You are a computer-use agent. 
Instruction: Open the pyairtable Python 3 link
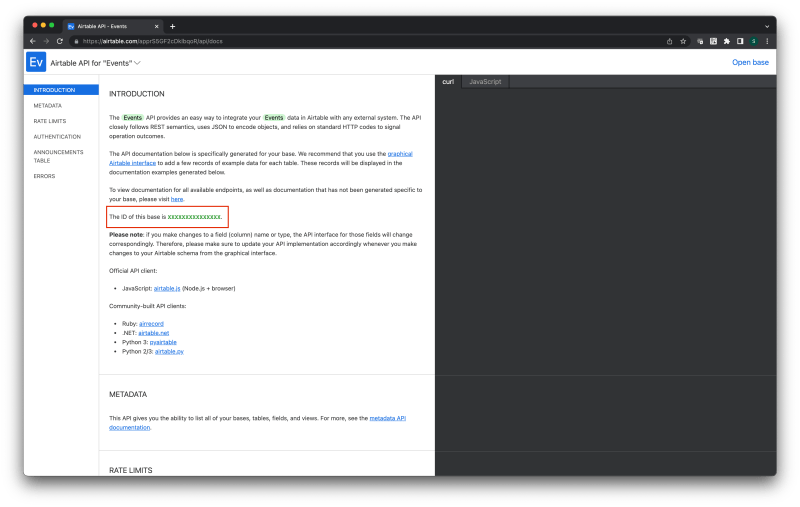(163, 342)
